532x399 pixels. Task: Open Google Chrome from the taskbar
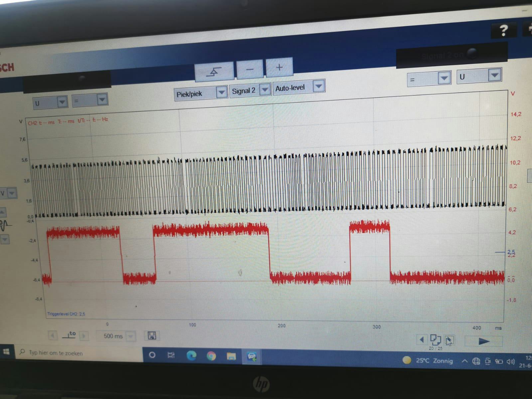pyautogui.click(x=211, y=356)
